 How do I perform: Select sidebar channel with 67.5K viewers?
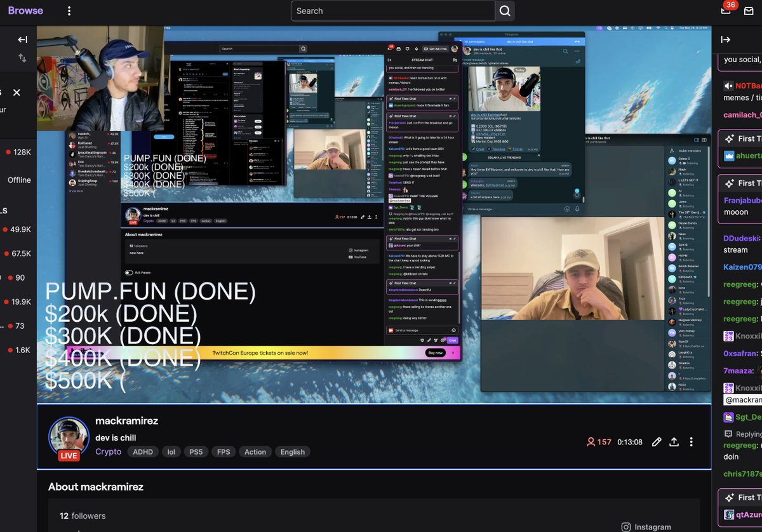point(18,254)
